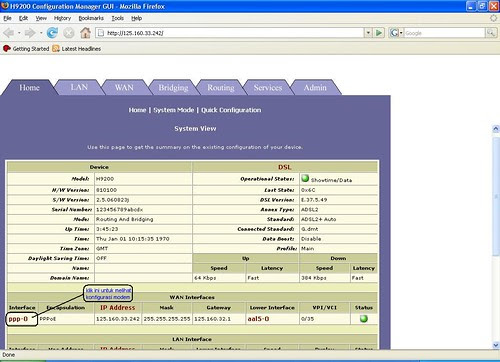This screenshot has width=500, height=362.
Task: Click the Getting Started bookmark icon
Action: pyautogui.click(x=7, y=49)
